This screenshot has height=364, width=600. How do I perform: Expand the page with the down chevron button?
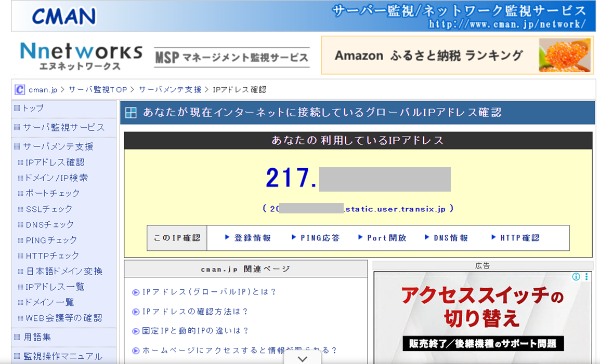click(302, 358)
